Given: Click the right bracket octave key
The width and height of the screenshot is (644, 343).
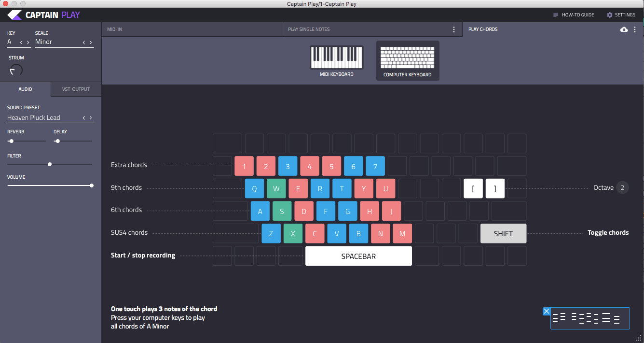Looking at the screenshot, I should [495, 188].
